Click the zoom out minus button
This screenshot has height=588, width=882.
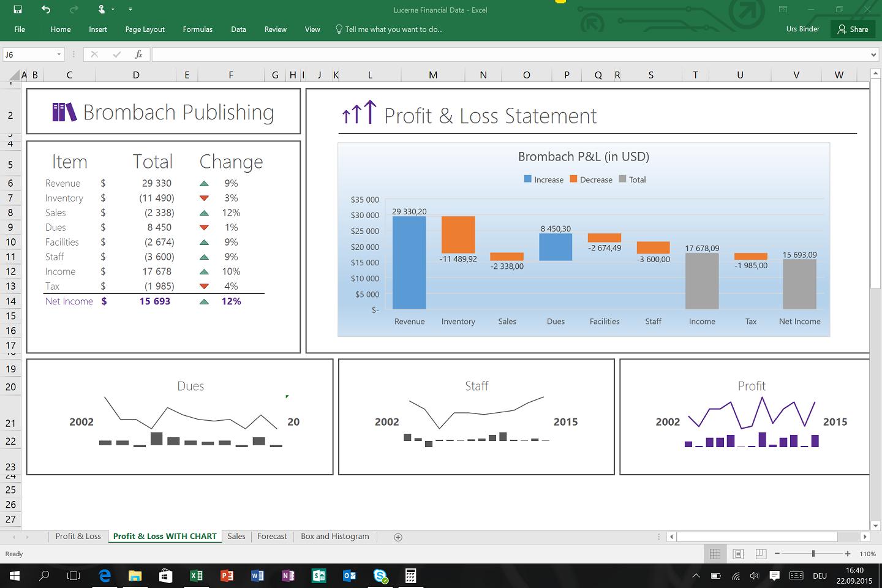(777, 554)
